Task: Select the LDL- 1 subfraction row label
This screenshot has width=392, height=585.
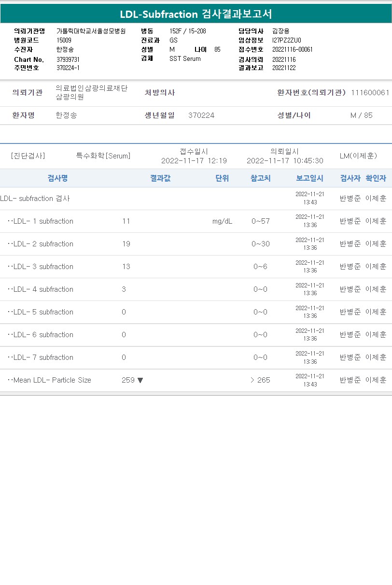Action: (43, 221)
